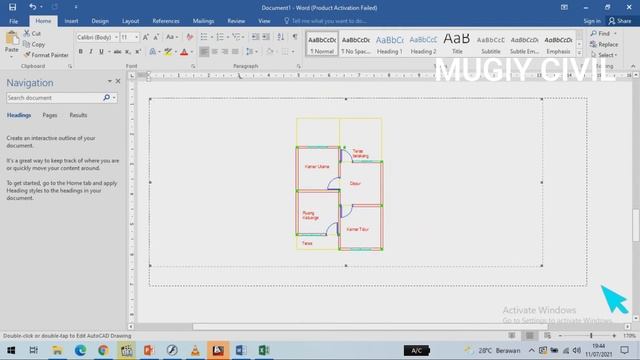Toggle strikethrough text
Screen dimensions: 640x360
pyautogui.click(x=118, y=52)
